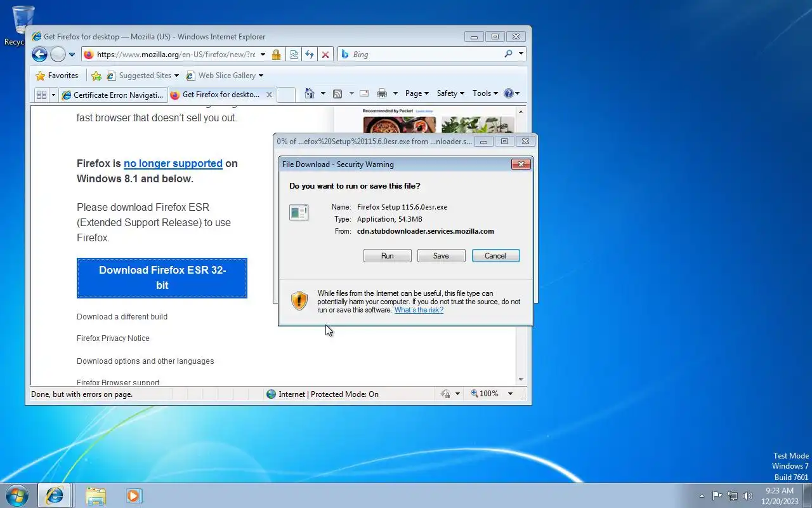Cancel the file download dialog
This screenshot has height=508, width=812.
click(495, 256)
